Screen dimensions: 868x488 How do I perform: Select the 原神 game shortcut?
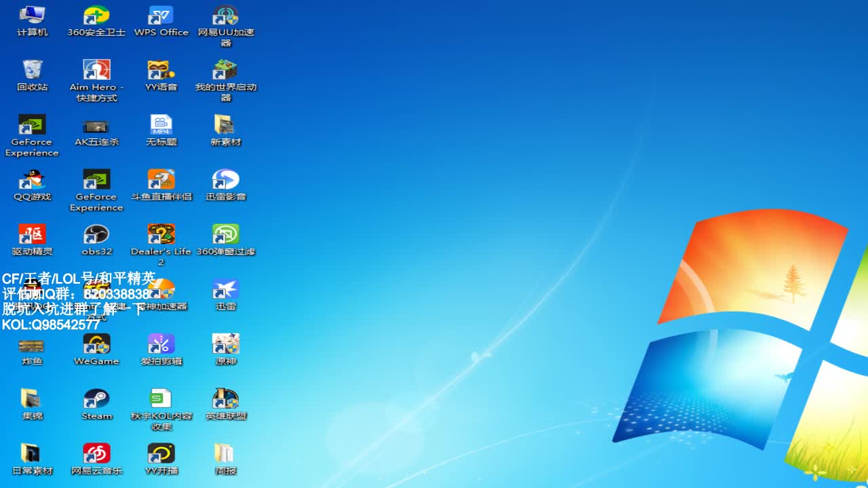(x=226, y=350)
